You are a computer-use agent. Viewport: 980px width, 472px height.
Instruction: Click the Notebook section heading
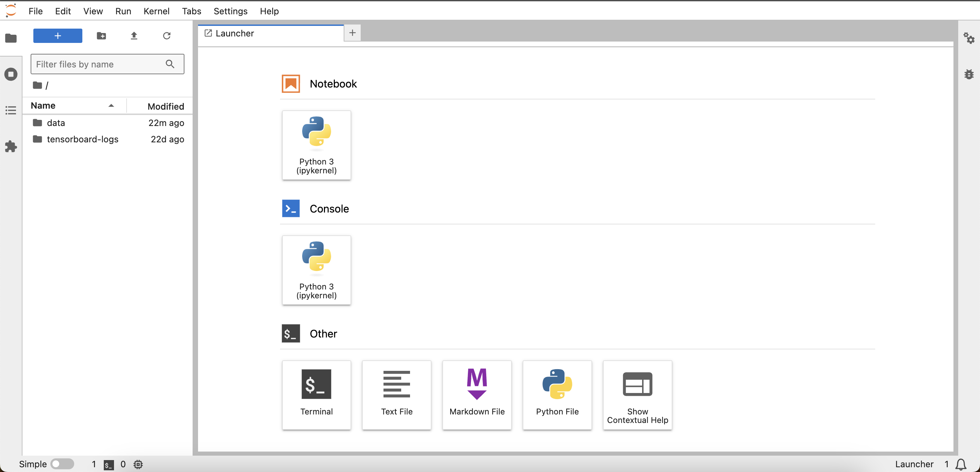[333, 84]
